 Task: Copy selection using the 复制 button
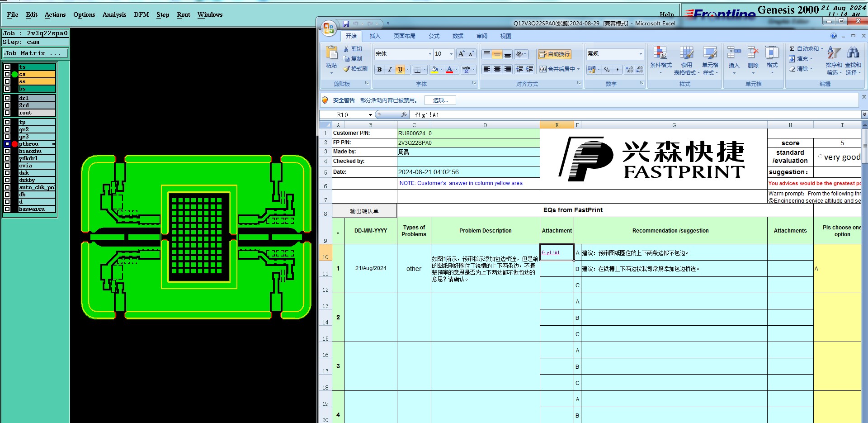point(353,59)
